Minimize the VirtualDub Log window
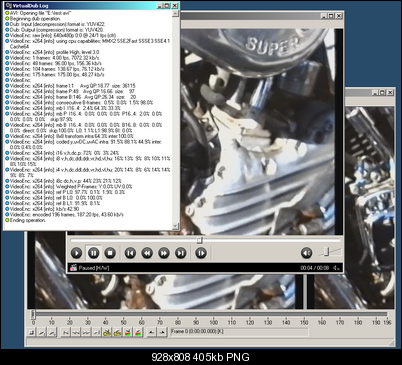Screen dimensions: 402x365 [x=160, y=5]
